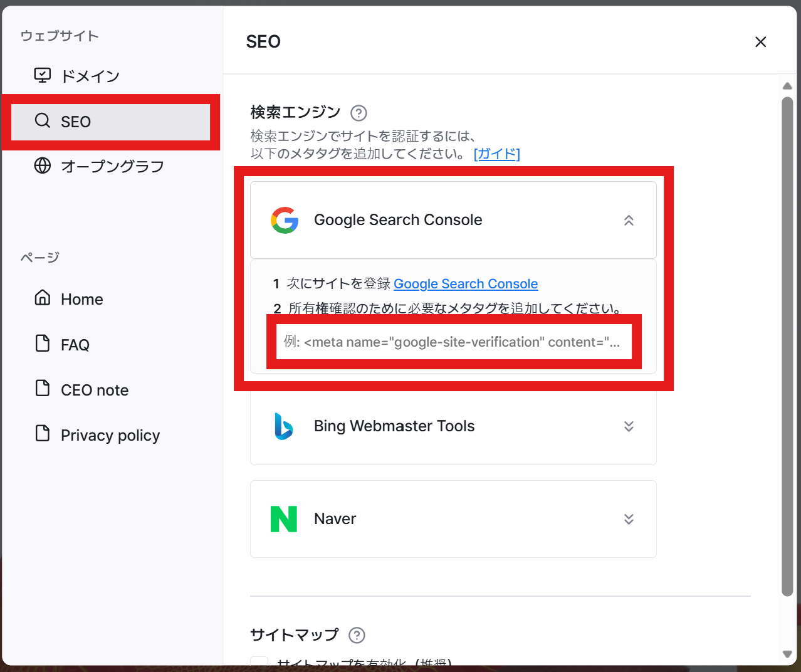Open the Privacy policy page entry
The width and height of the screenshot is (801, 672).
111,434
